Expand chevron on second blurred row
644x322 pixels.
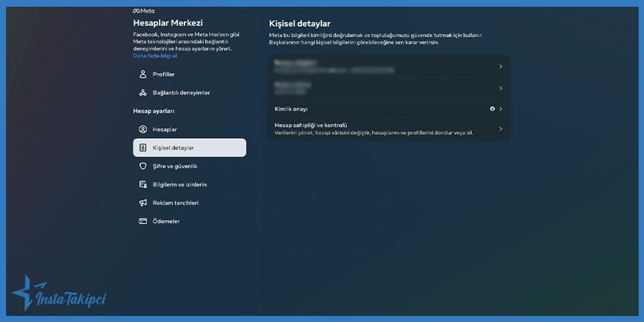500,88
